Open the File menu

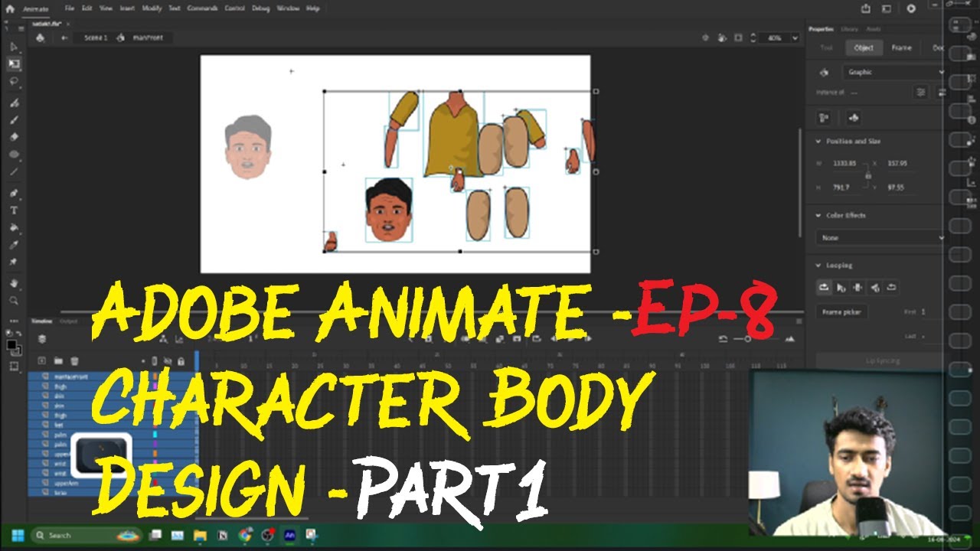(70, 8)
